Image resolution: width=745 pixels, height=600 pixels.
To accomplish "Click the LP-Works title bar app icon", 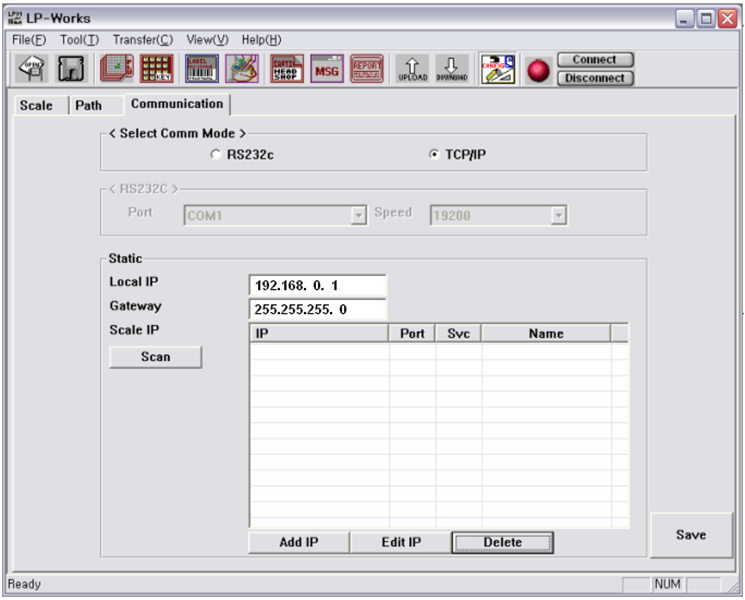I will (x=15, y=18).
